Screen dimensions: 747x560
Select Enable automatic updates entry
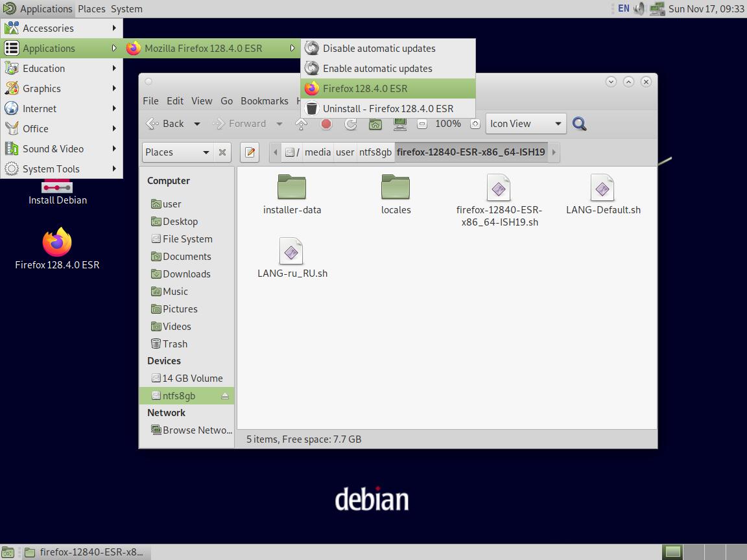coord(388,68)
